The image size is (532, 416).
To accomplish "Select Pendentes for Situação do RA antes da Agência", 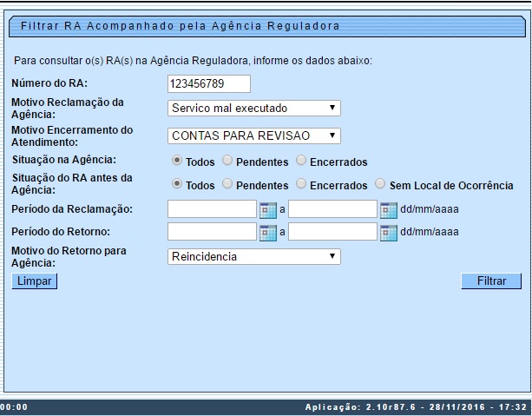I will point(227,184).
